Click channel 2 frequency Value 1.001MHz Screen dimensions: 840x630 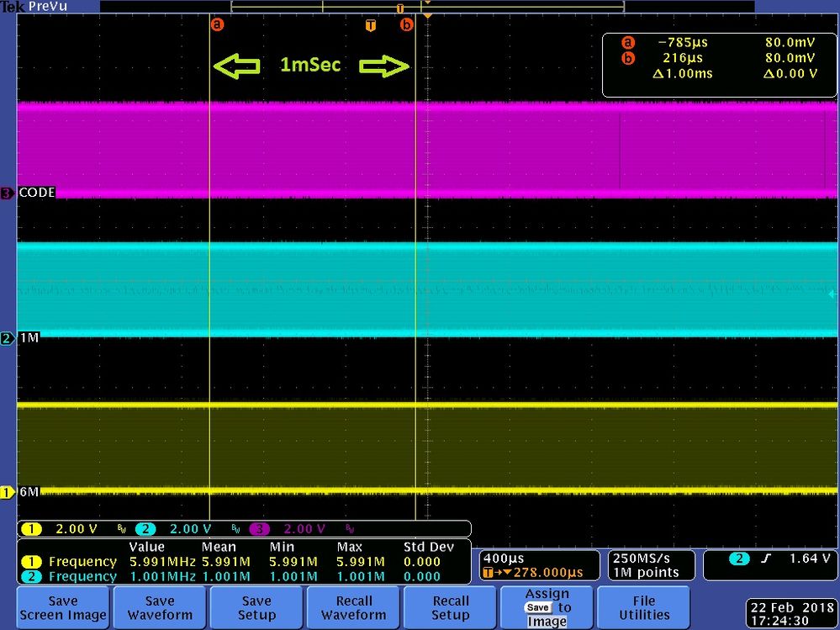tap(162, 577)
